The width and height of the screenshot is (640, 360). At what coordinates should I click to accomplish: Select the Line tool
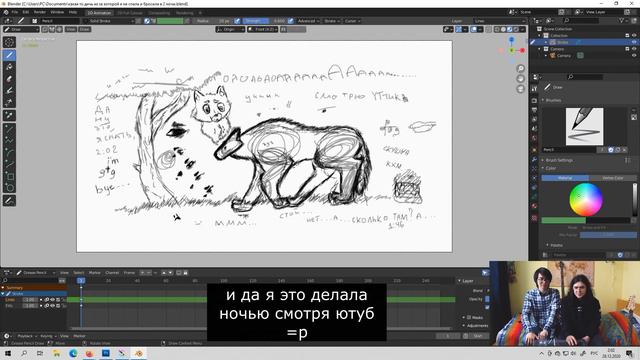click(9, 129)
